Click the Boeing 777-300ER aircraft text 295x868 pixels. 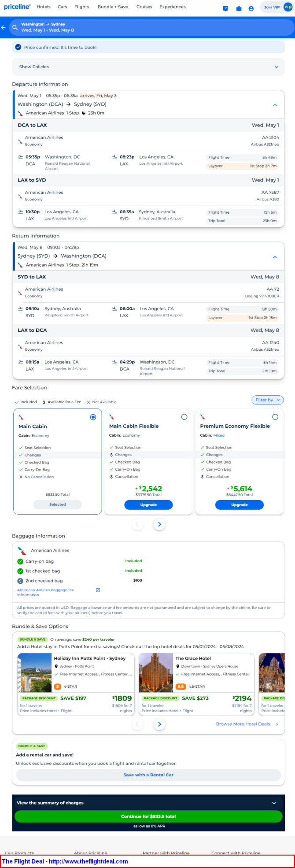click(x=262, y=296)
